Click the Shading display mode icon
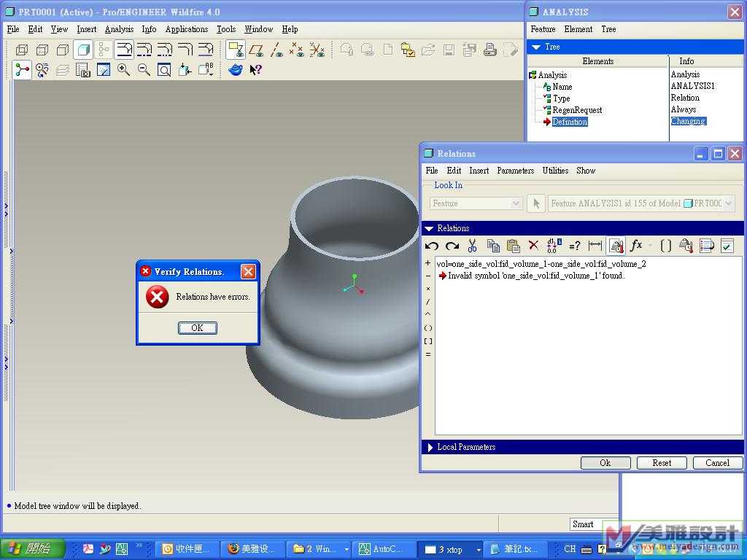The height and width of the screenshot is (560, 747). [83, 50]
